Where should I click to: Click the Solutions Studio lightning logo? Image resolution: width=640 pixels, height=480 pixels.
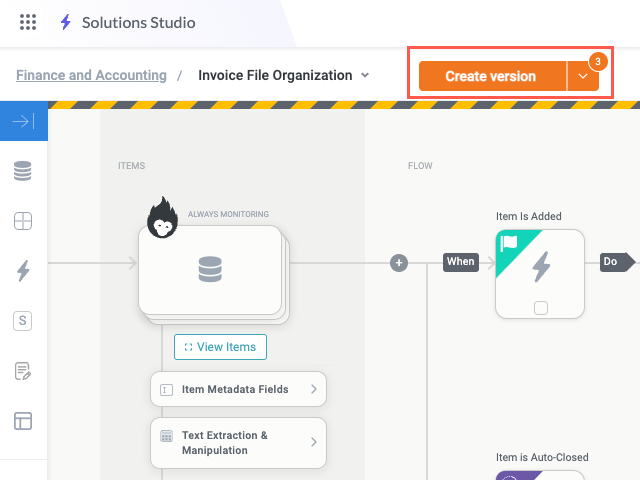click(66, 22)
